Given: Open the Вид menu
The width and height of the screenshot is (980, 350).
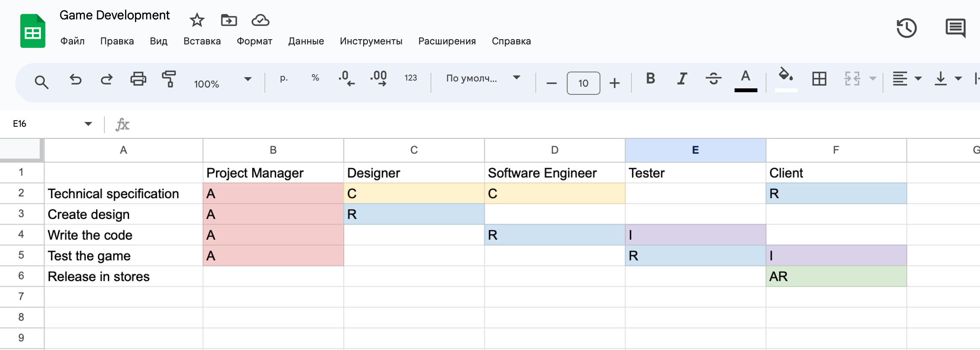Looking at the screenshot, I should tap(158, 41).
